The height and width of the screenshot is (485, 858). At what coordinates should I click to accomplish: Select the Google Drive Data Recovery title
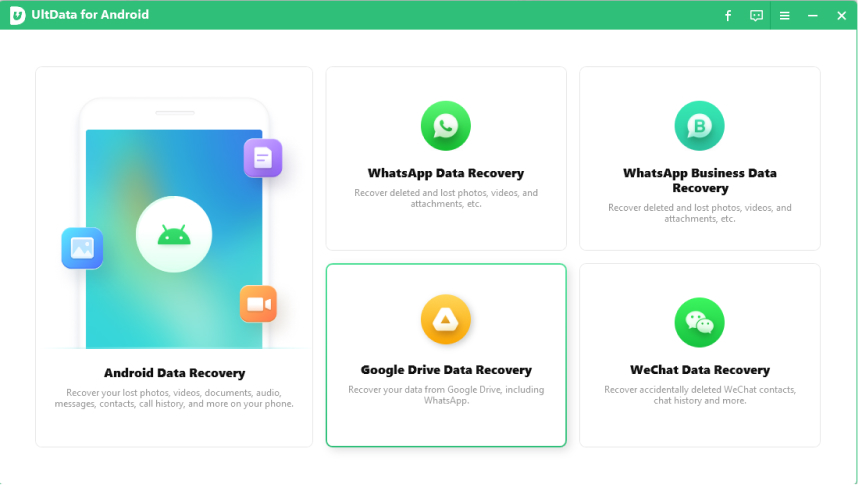pos(446,370)
